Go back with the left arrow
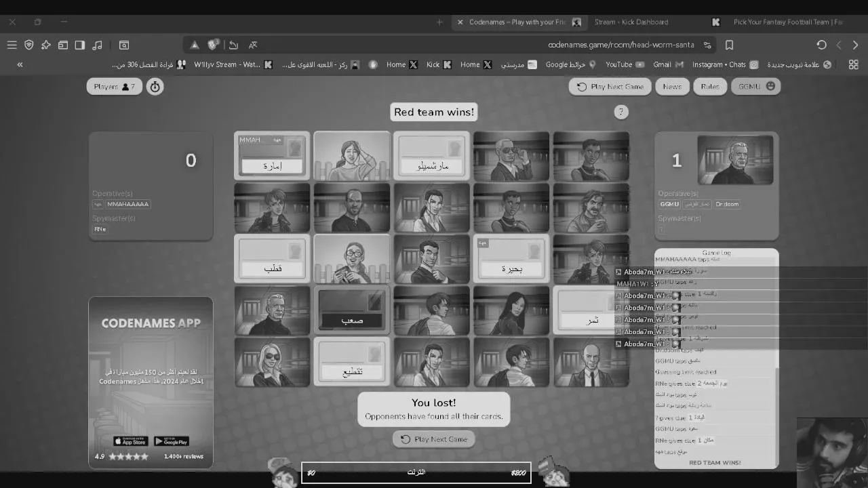This screenshot has width=868, height=488. tap(839, 45)
